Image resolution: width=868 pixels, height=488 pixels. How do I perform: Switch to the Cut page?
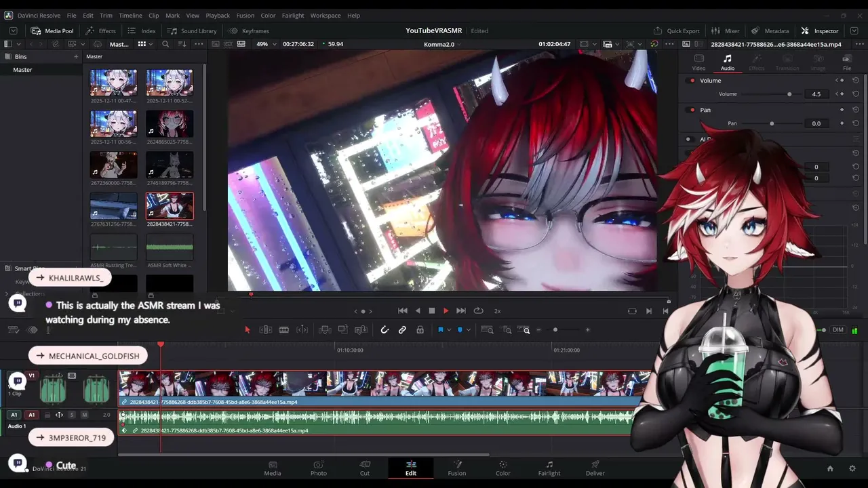coord(365,468)
